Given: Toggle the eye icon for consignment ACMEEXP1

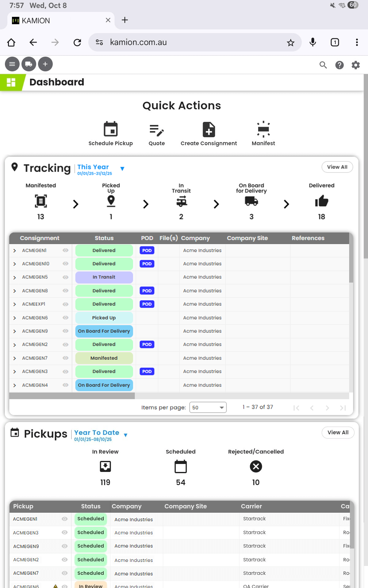Looking at the screenshot, I should coord(65,304).
